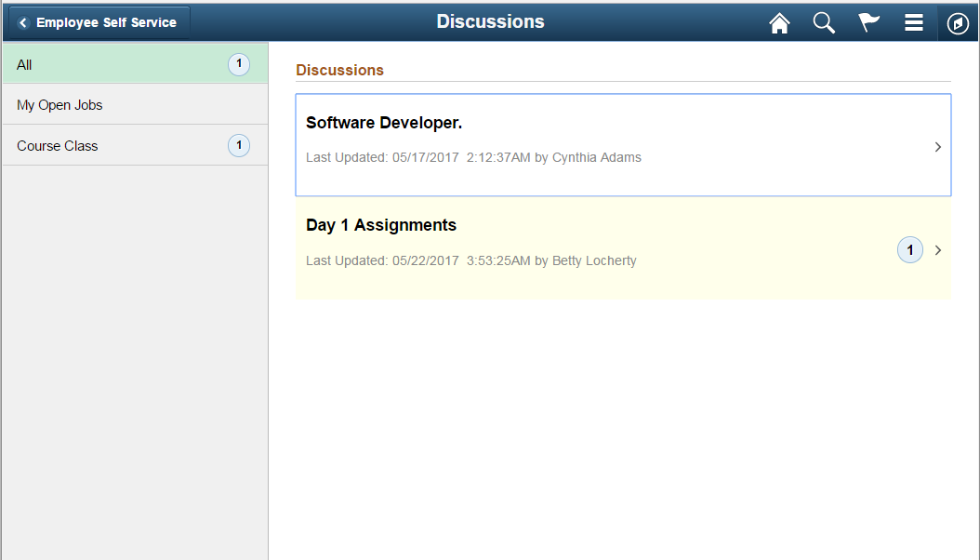This screenshot has height=560, width=980.
Task: Click the Search icon in the header
Action: click(x=824, y=21)
